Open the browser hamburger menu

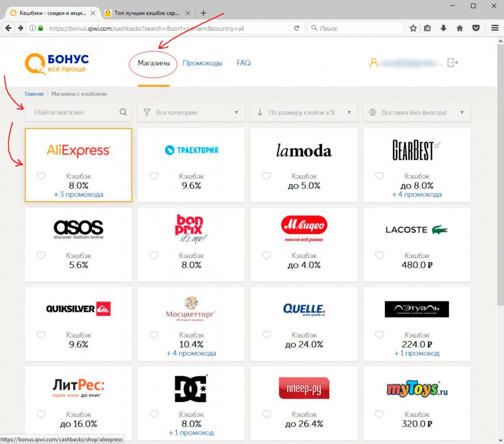pyautogui.click(x=495, y=28)
